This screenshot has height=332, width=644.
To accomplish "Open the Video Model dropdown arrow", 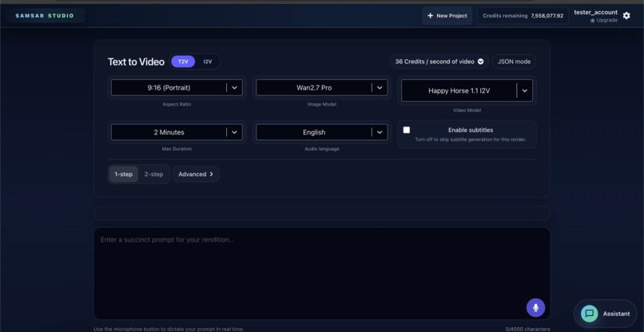I will [x=524, y=90].
